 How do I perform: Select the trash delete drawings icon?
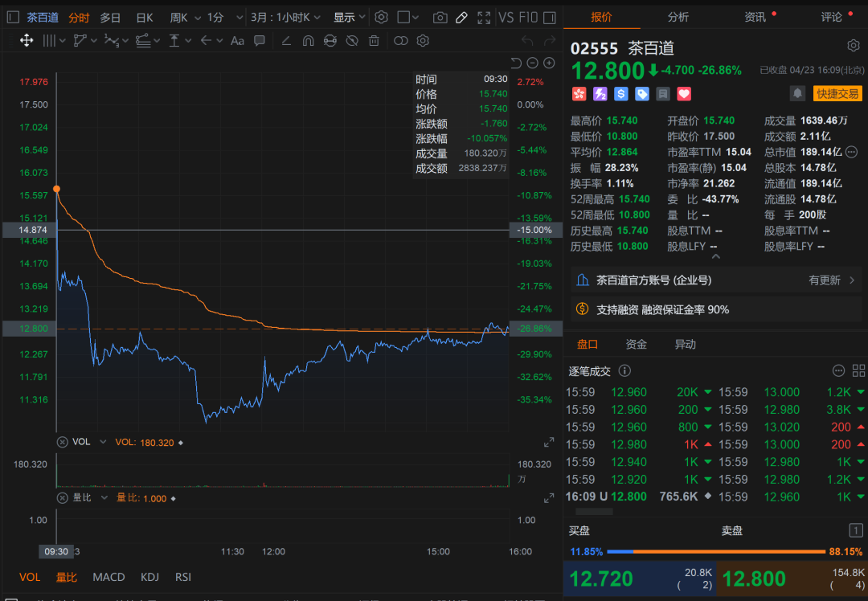[375, 40]
